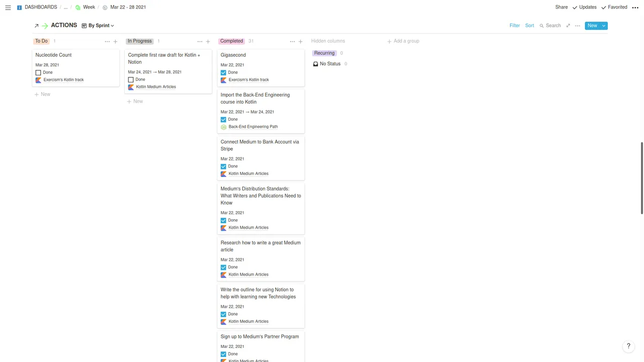The height and width of the screenshot is (362, 644).
Task: Click Kotlin Medium Articles on In Progress card
Action: click(x=156, y=87)
